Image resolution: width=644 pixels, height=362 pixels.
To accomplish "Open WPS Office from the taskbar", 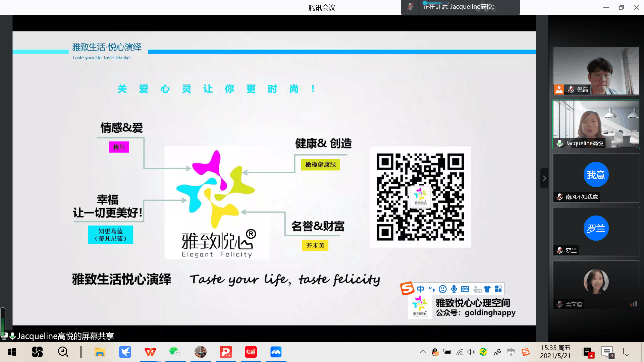I will [150, 352].
